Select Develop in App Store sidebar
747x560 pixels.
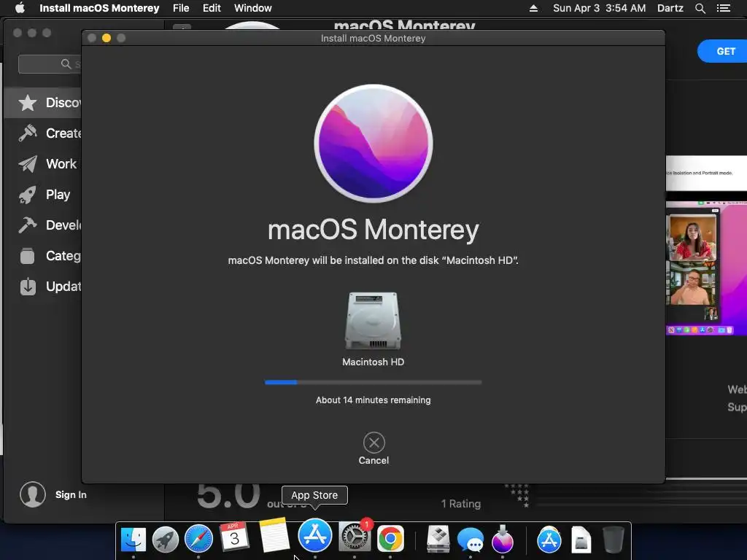point(43,225)
